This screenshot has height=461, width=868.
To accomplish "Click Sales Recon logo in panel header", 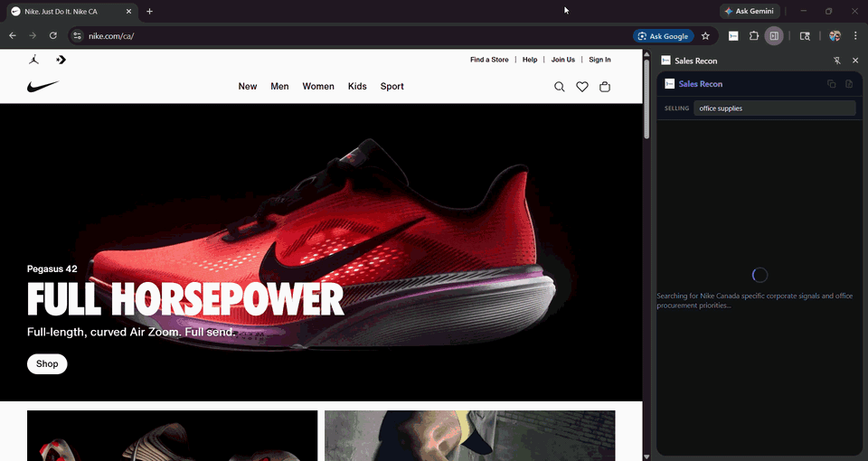I will 669,83.
